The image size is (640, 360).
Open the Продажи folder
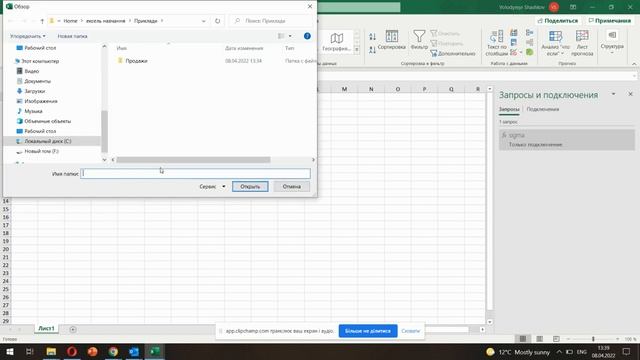(x=136, y=61)
